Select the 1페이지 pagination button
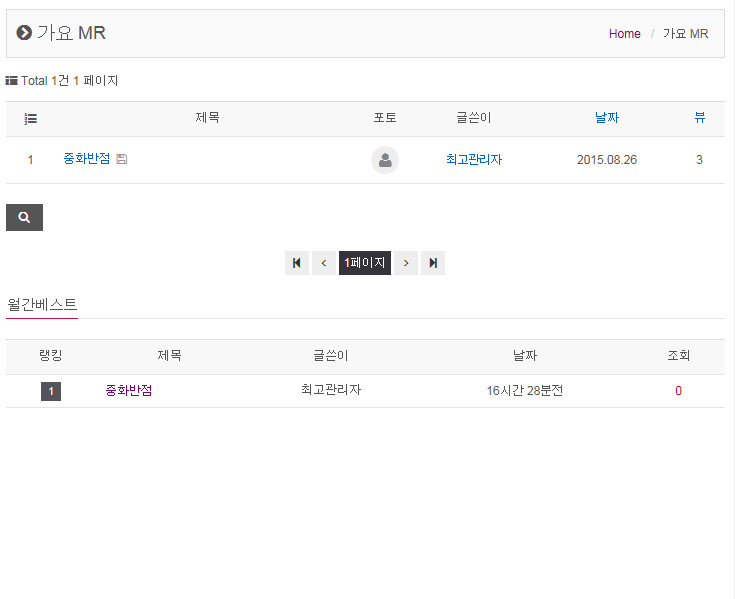Image resolution: width=735 pixels, height=599 pixels. click(365, 263)
